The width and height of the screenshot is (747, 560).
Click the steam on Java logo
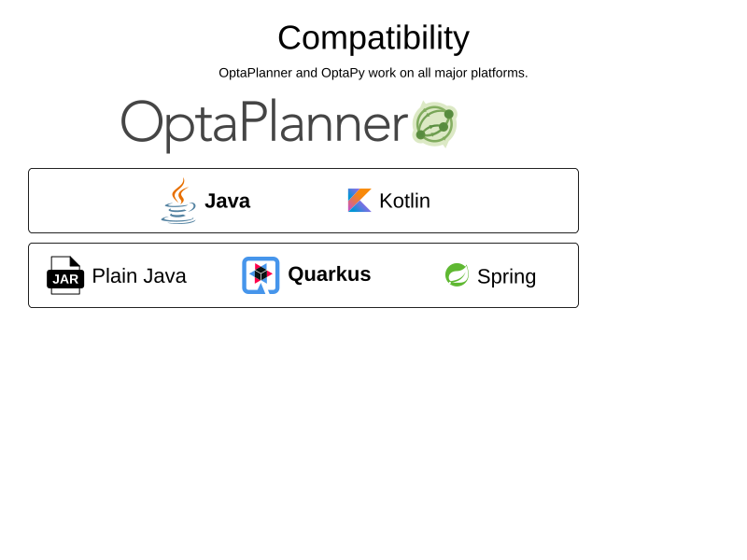click(179, 190)
